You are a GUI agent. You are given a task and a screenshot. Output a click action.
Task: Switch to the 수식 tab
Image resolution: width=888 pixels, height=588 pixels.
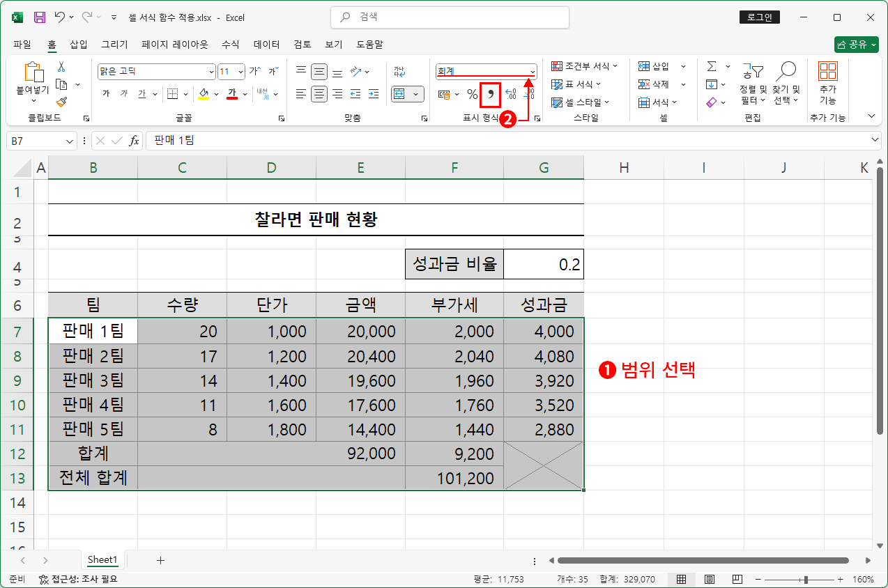(231, 45)
